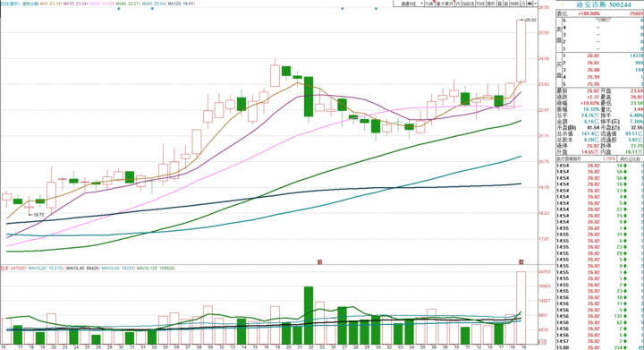Open the 医疗器械服务 sector link
644x350 pixels.
click(x=569, y=158)
